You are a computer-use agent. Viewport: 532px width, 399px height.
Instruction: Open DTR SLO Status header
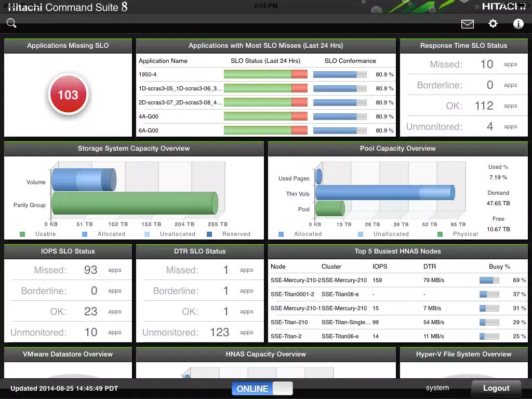click(199, 251)
